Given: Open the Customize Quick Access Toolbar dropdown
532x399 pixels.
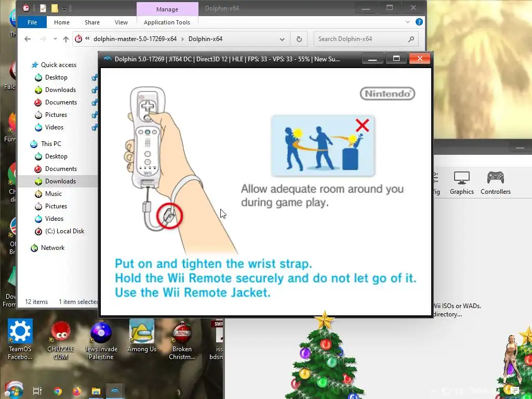Looking at the screenshot, I should [64, 8].
